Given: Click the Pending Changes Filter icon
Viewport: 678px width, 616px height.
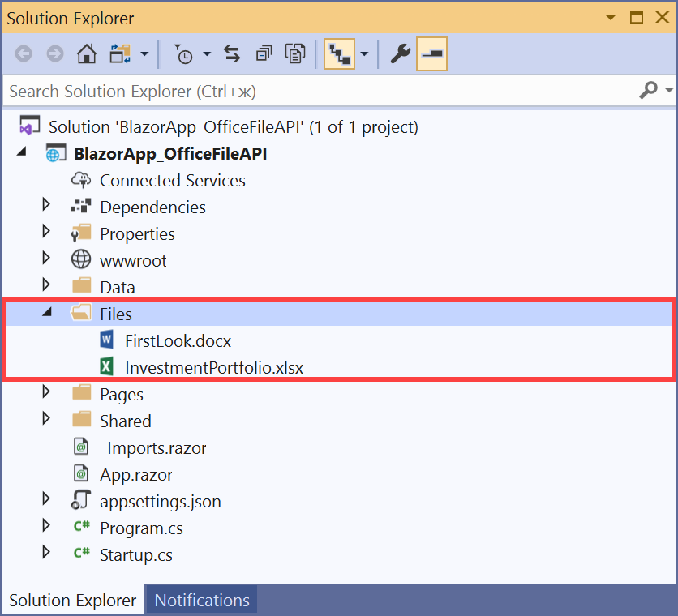Looking at the screenshot, I should [183, 54].
